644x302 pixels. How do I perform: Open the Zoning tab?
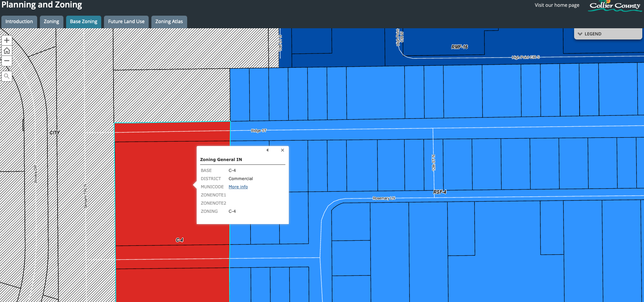tap(51, 21)
